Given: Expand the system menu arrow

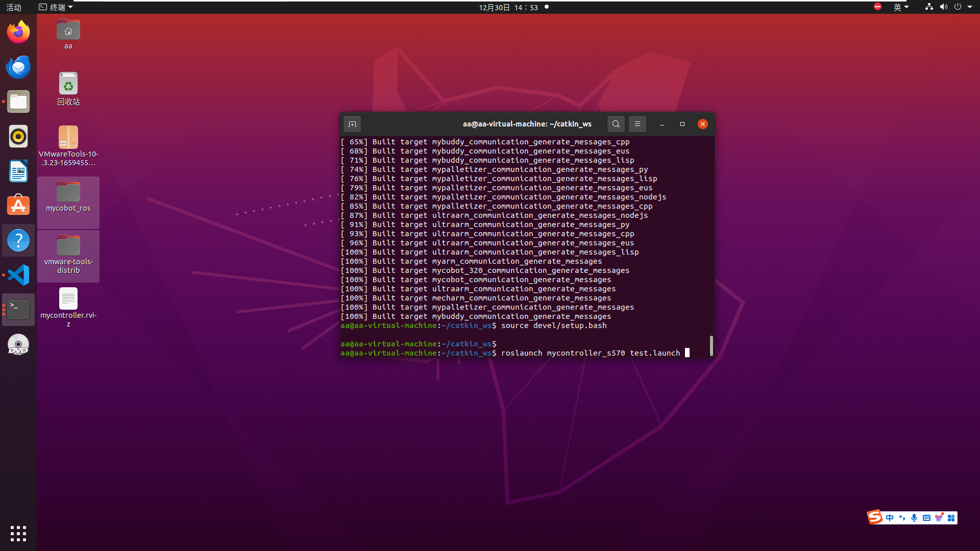Looking at the screenshot, I should [970, 7].
